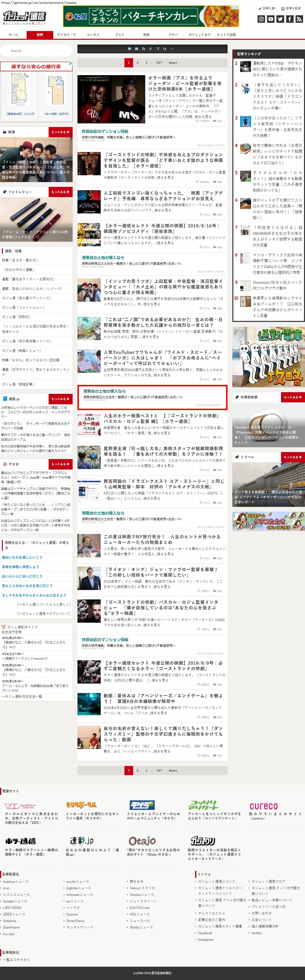Go to page 307 in top pagination
This screenshot has width=305, height=980.
tap(159, 63)
